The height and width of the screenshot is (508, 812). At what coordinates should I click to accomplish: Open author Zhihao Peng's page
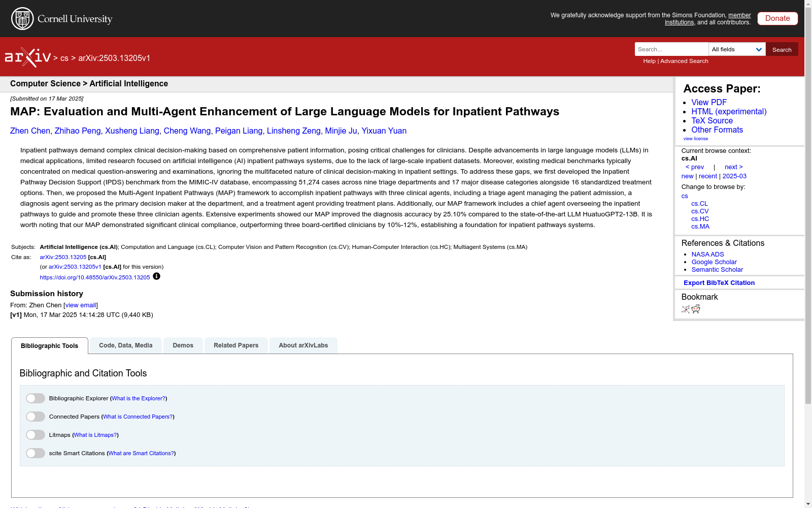[x=78, y=131]
